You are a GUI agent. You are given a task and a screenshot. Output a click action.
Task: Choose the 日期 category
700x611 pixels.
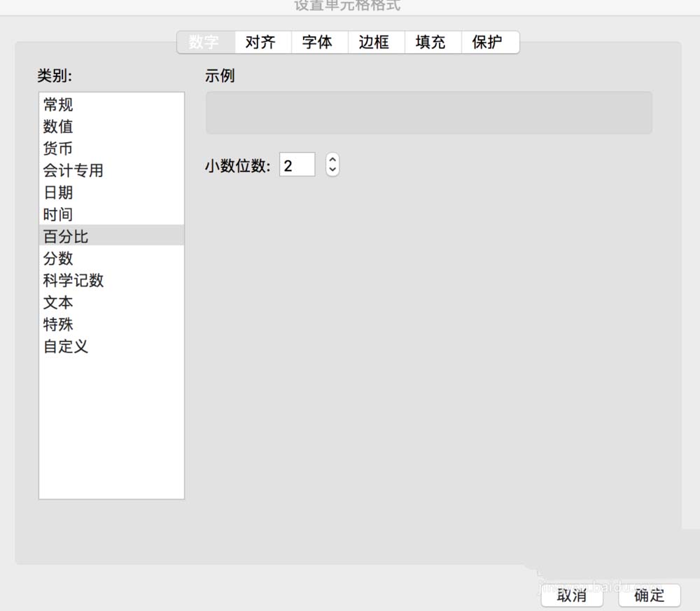tap(59, 192)
